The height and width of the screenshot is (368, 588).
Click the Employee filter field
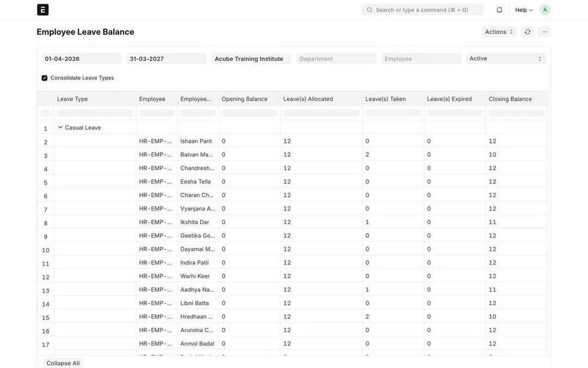tap(421, 58)
